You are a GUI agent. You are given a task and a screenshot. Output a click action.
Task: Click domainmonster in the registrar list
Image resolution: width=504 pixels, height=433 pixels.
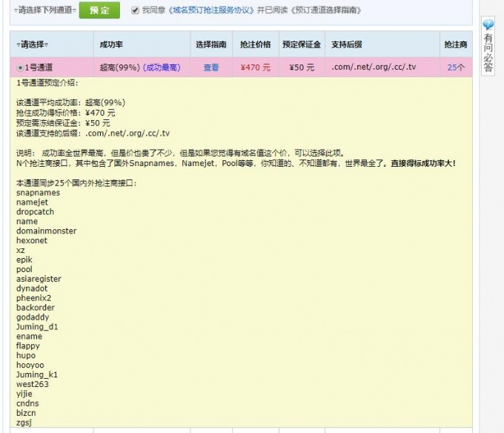[x=46, y=231]
